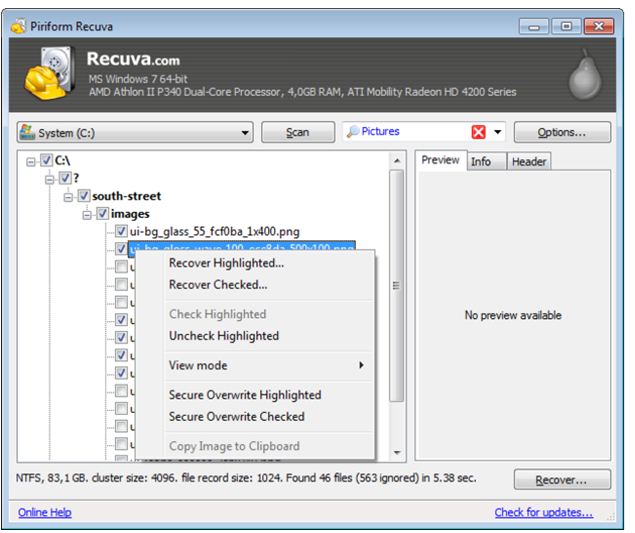Uncheck ui-bg_glass_55_fcf0ba_1x400.png checkbox
Viewport: 635px width, 533px height.
click(121, 231)
